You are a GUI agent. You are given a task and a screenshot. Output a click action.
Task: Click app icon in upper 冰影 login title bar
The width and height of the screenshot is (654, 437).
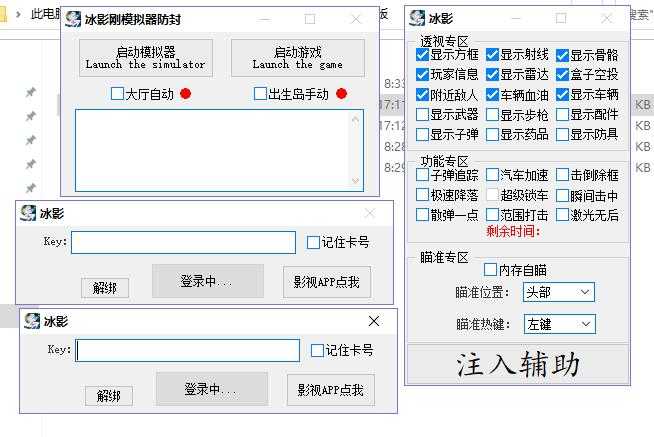[28, 213]
